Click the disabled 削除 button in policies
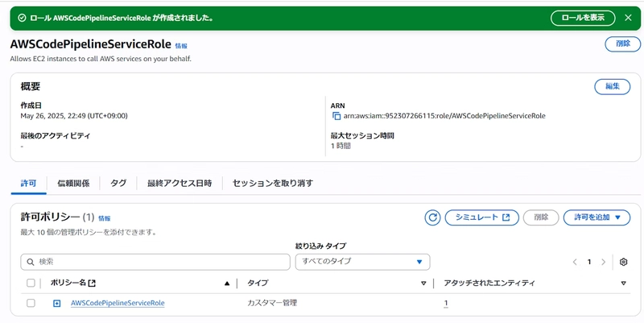 541,217
